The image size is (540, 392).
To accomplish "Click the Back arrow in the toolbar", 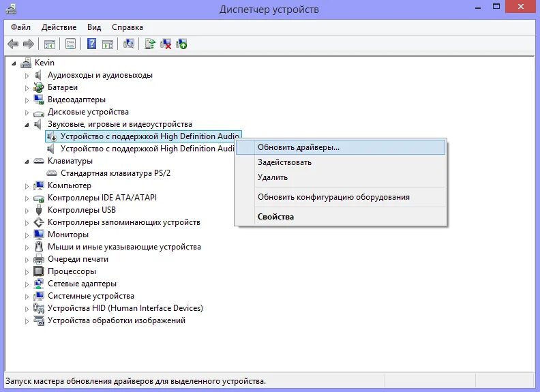I will pyautogui.click(x=13, y=44).
